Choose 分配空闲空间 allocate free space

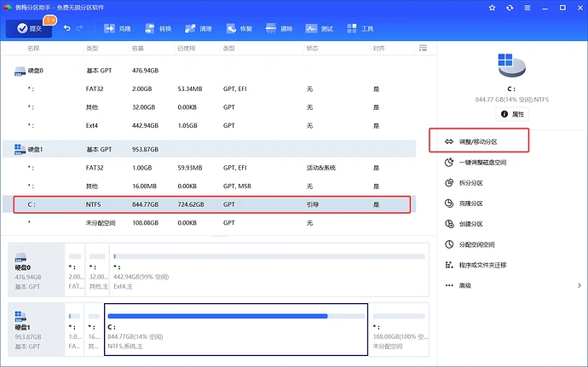pyautogui.click(x=476, y=244)
